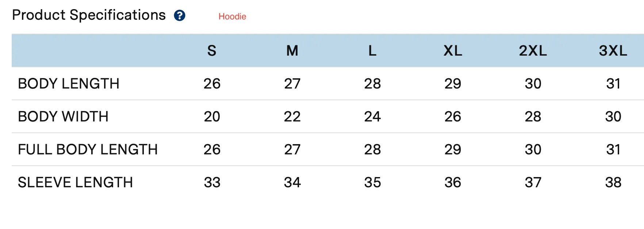Click sleeve length value 38 for 3XL
This screenshot has height=229, width=644.
click(613, 183)
